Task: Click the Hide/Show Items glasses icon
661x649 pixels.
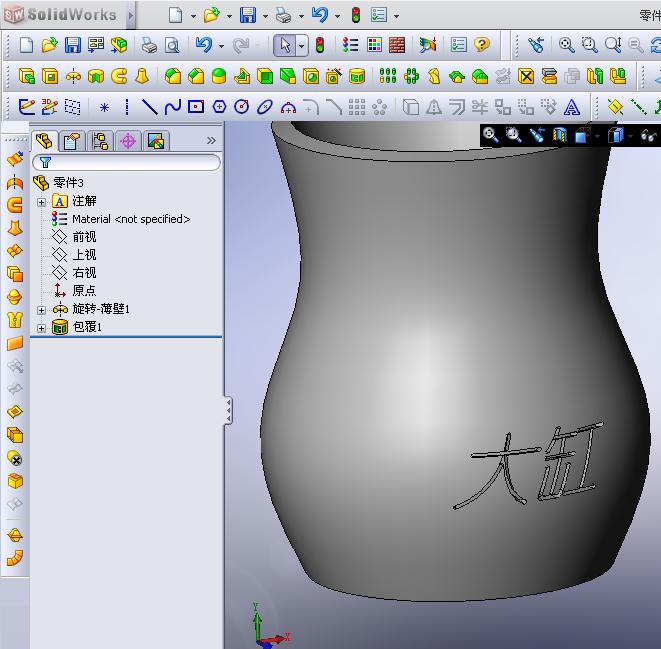Action: click(x=648, y=135)
